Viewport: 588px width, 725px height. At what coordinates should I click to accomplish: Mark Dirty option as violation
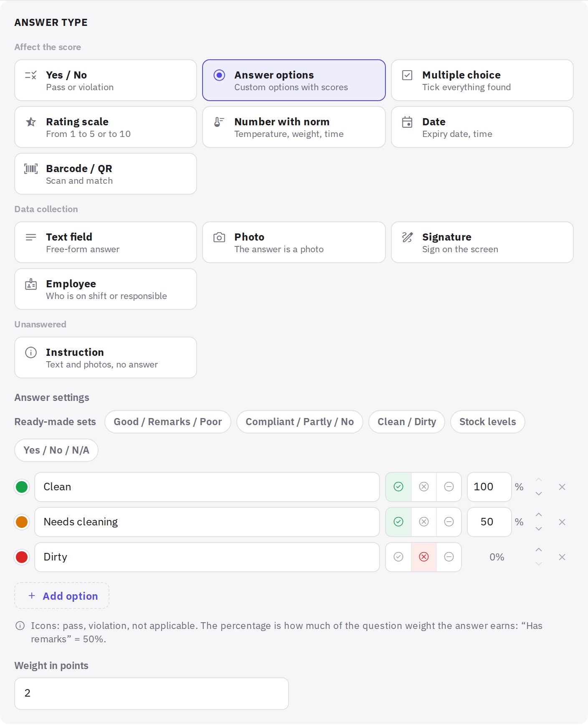click(x=424, y=557)
